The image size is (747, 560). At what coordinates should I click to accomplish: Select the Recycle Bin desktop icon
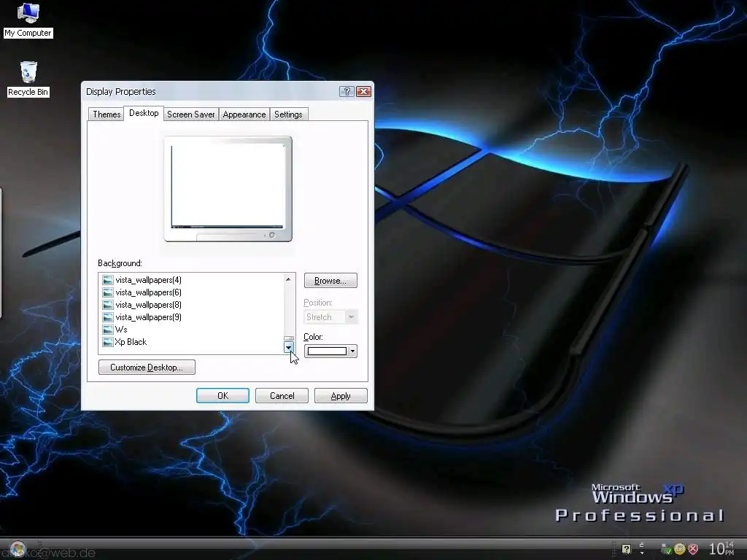[x=28, y=79]
